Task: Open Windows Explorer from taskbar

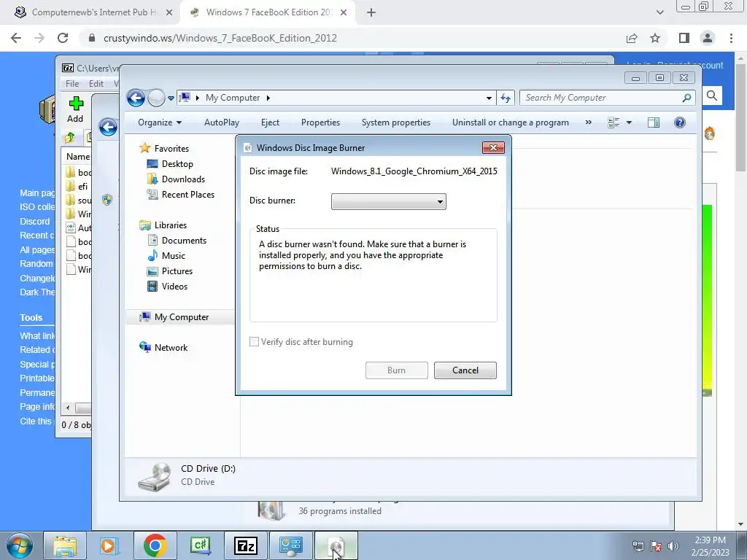Action: tap(65, 545)
